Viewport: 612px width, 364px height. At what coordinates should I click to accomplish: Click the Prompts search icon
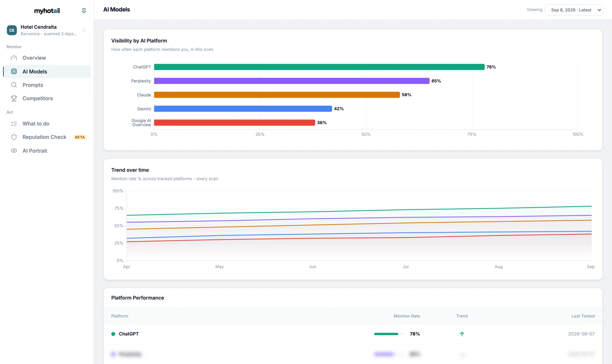pyautogui.click(x=14, y=85)
